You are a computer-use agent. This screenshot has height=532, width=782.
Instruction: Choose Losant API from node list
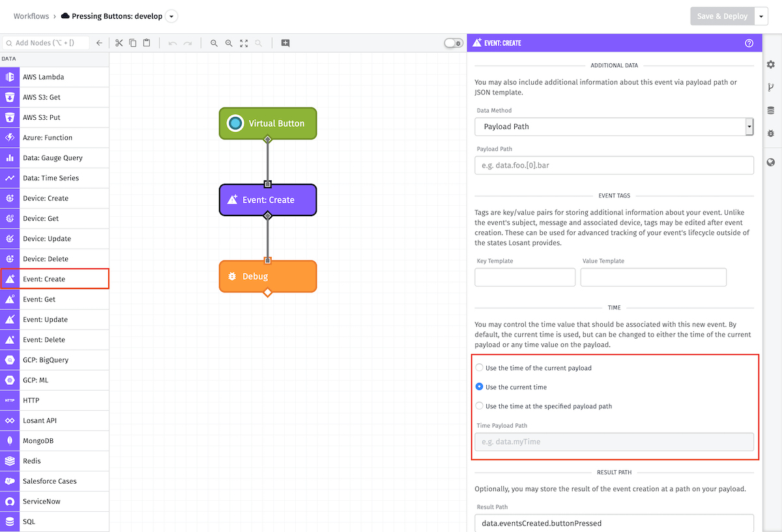pyautogui.click(x=55, y=421)
